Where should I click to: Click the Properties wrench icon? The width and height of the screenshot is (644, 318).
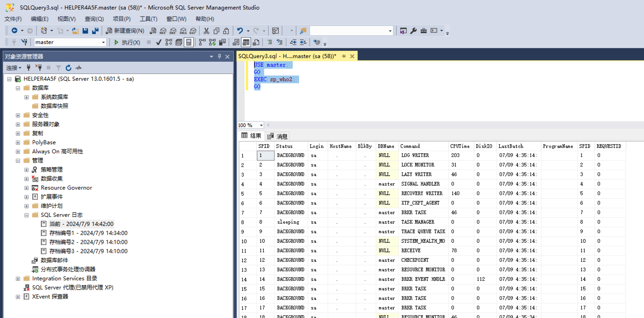tap(413, 31)
